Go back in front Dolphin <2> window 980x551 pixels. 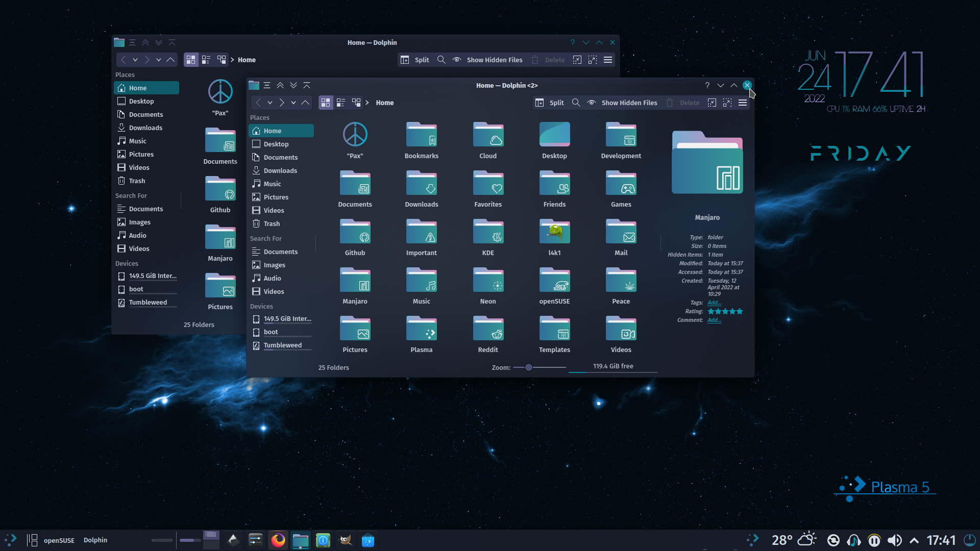click(258, 103)
